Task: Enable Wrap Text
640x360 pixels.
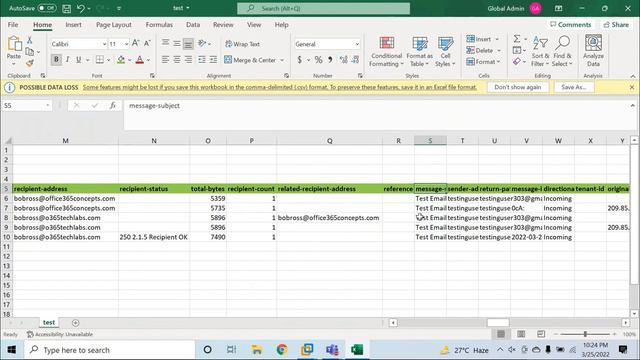Action: click(242, 44)
